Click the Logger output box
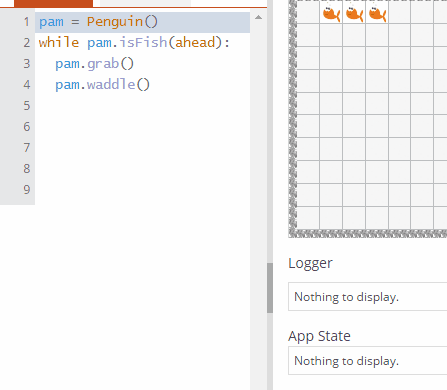Image resolution: width=447 pixels, height=390 pixels. click(x=367, y=297)
